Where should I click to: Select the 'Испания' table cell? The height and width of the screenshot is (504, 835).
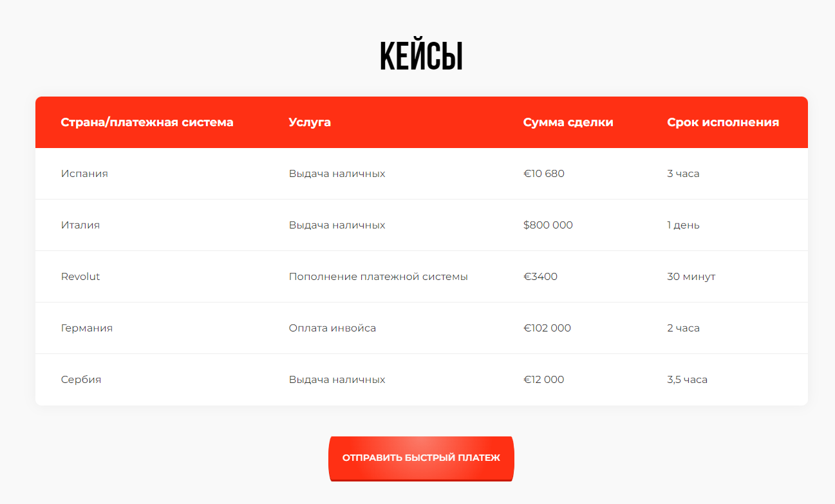(x=84, y=174)
